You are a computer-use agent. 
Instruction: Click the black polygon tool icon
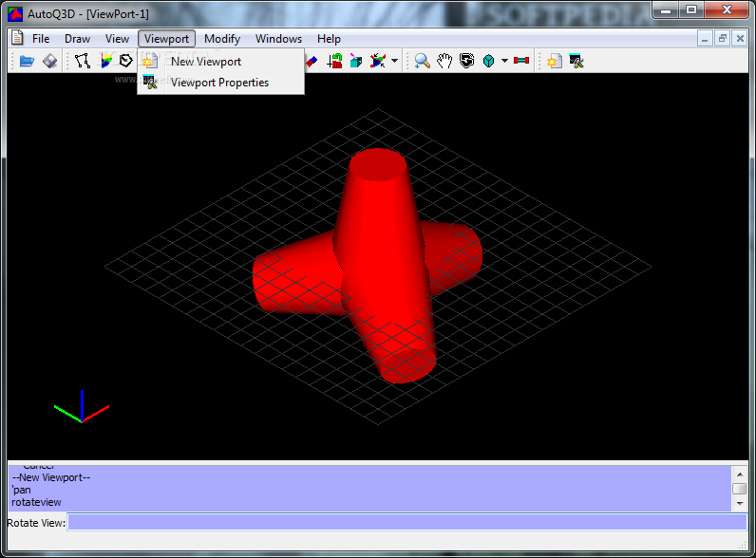[x=126, y=61]
